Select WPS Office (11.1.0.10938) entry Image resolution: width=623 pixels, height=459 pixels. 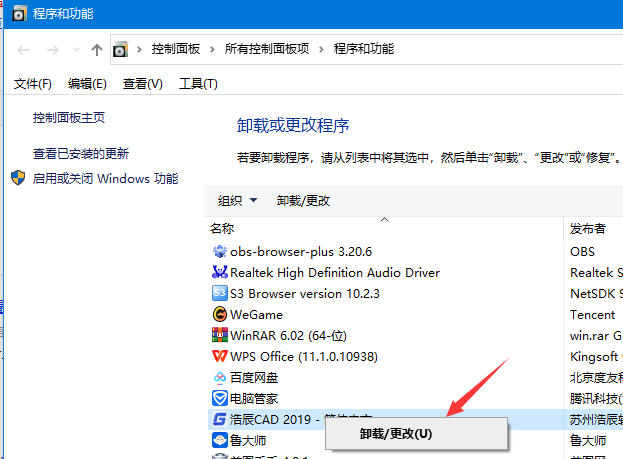point(304,356)
